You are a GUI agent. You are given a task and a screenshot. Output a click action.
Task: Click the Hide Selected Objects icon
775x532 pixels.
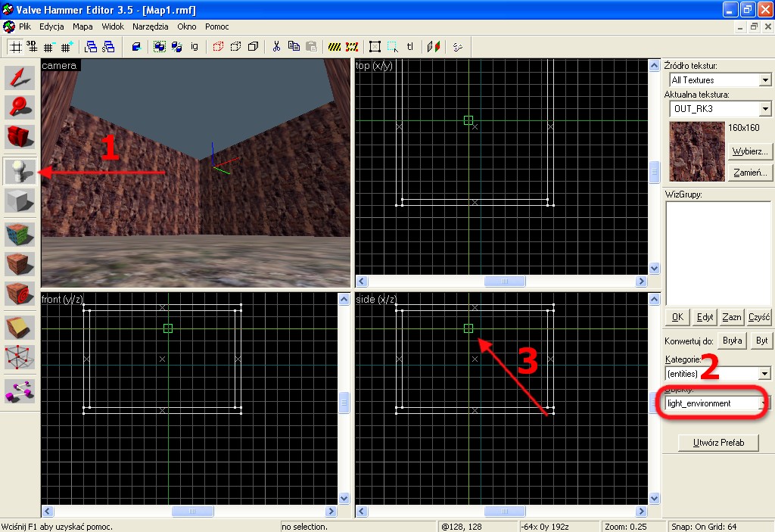click(x=218, y=47)
